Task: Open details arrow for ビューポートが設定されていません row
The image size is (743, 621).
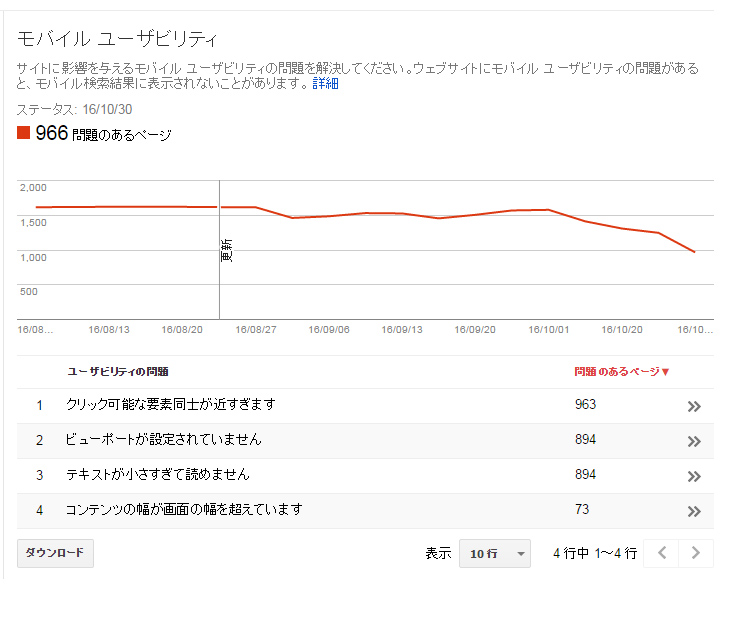Action: pyautogui.click(x=694, y=441)
